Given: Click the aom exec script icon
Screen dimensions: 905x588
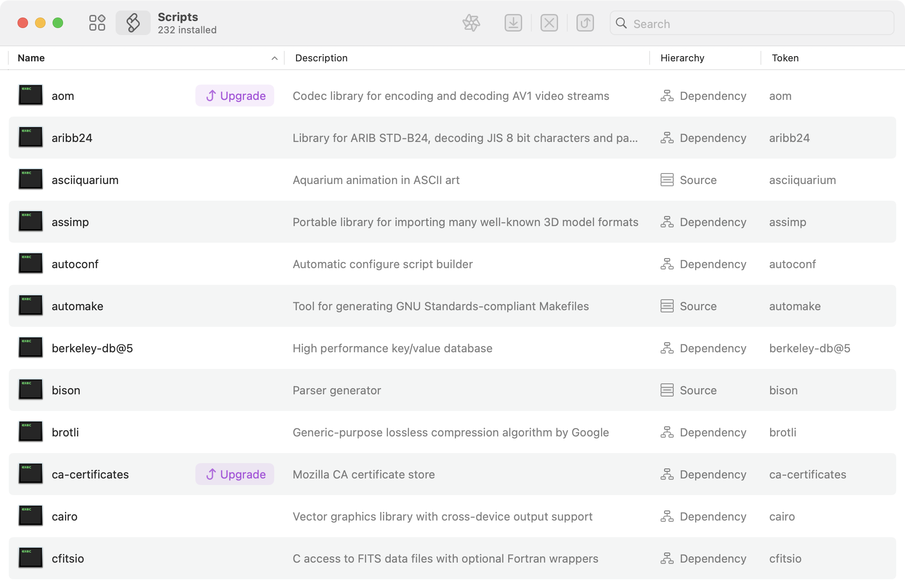Looking at the screenshot, I should [31, 95].
